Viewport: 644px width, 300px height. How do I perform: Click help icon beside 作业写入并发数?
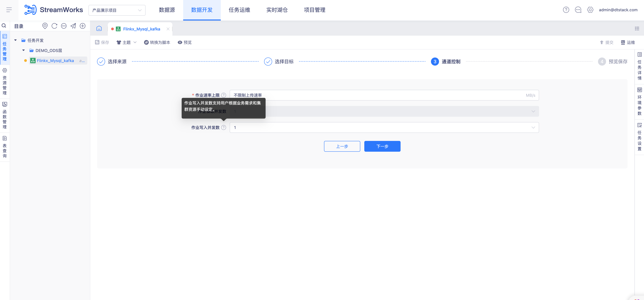point(223,127)
